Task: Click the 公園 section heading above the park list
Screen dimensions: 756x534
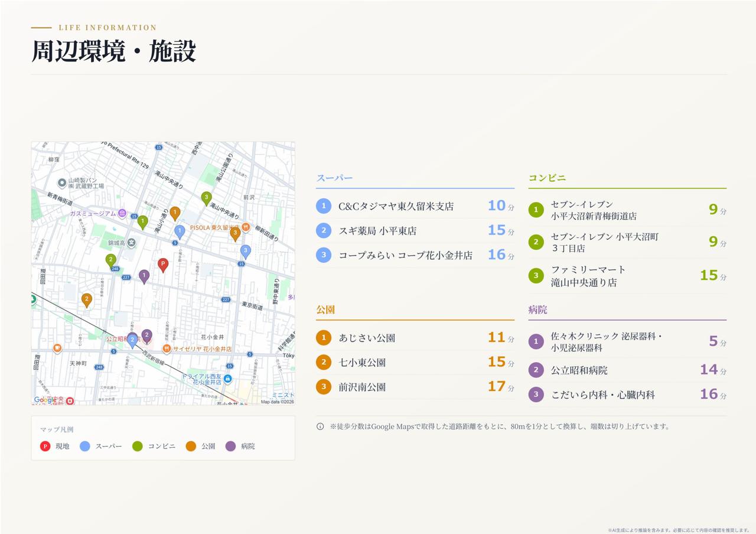Action: [325, 310]
